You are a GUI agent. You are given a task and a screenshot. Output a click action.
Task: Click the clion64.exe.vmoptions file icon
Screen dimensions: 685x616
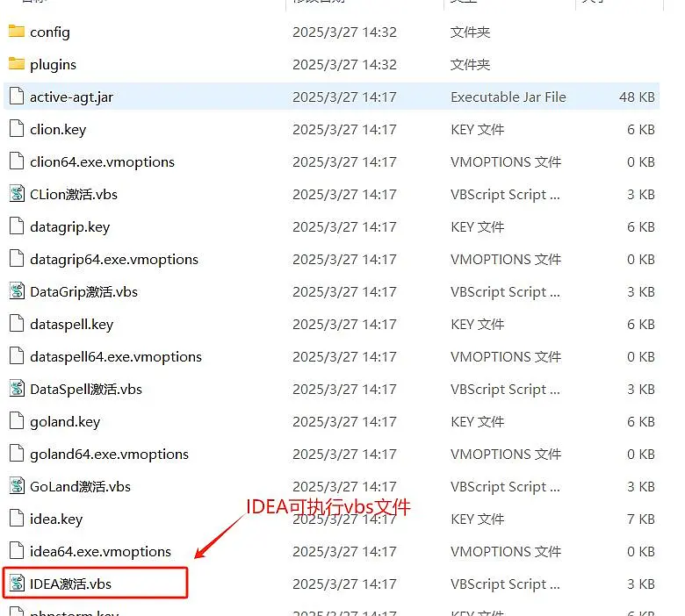[x=17, y=161]
